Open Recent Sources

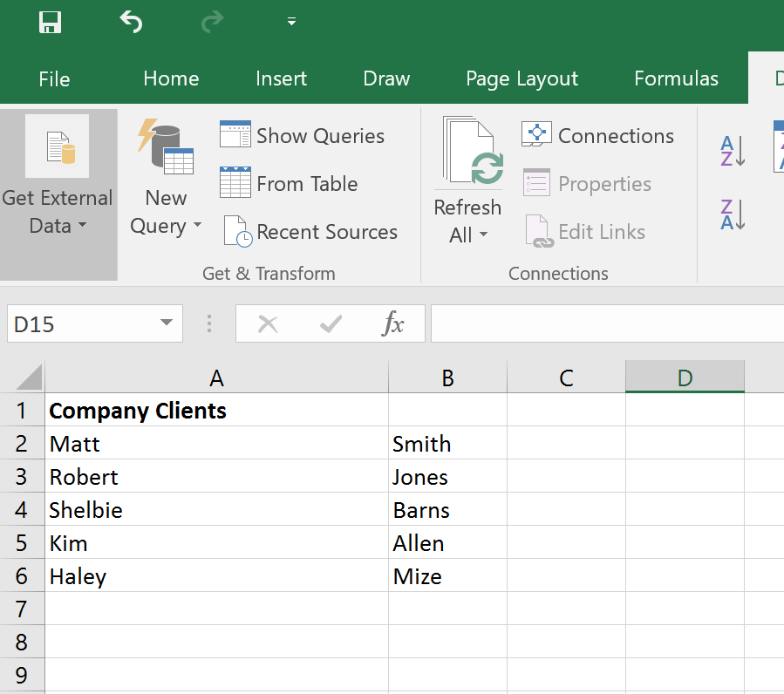point(235,231)
